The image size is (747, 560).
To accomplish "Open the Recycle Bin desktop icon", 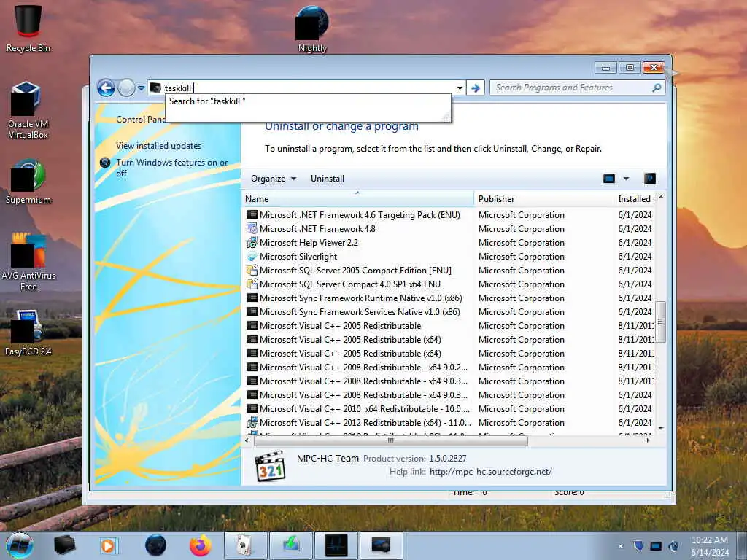I will (28, 28).
